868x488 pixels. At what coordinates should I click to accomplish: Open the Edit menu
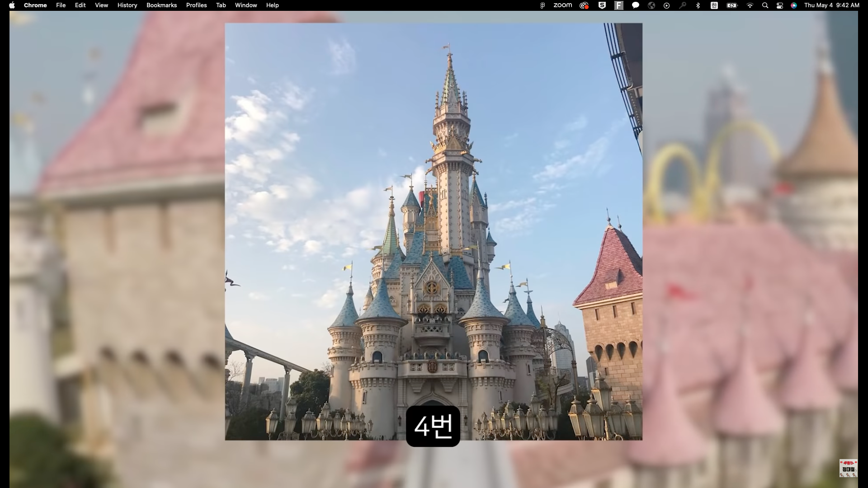click(x=80, y=5)
